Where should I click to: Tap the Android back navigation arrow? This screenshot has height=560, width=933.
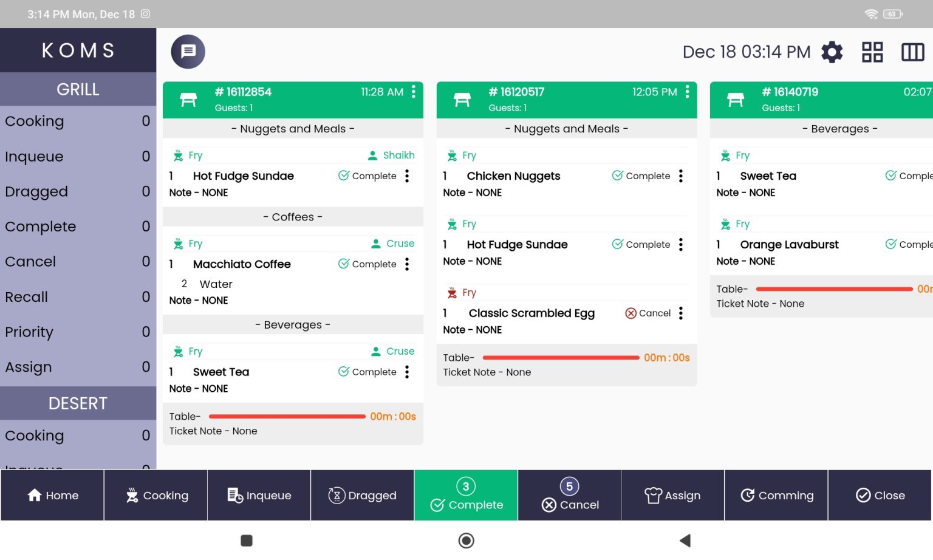pos(685,541)
